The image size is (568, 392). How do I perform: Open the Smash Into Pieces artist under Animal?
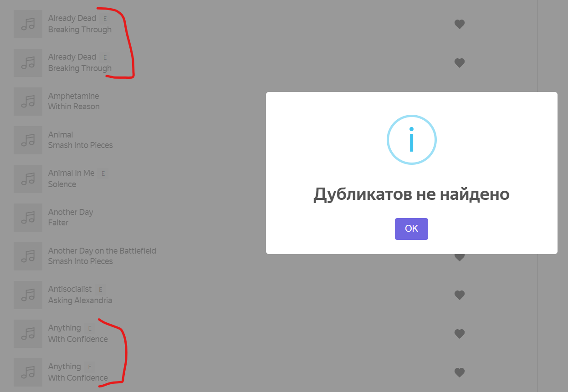click(x=81, y=145)
